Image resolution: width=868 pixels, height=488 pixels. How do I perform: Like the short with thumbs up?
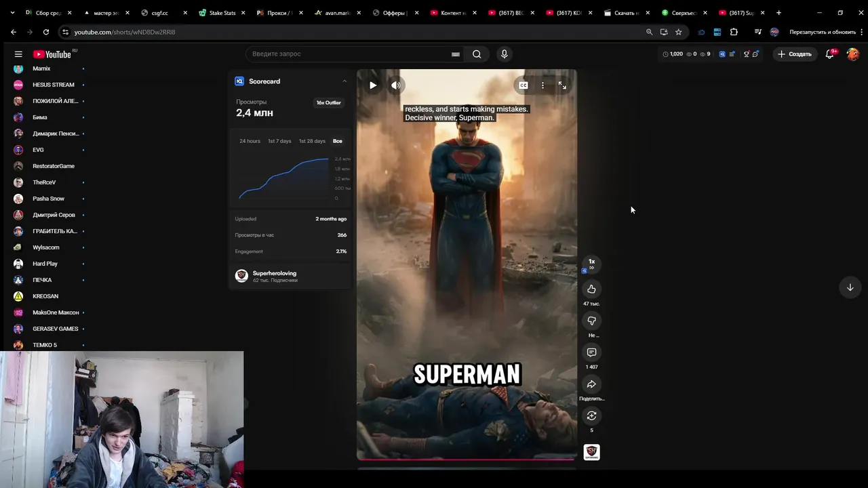[591, 289]
